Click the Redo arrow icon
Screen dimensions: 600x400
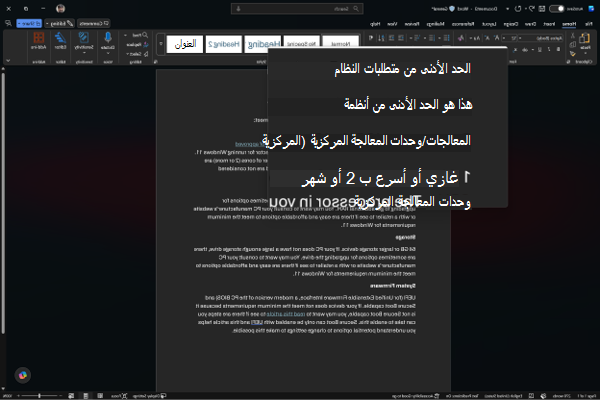(x=518, y=8)
